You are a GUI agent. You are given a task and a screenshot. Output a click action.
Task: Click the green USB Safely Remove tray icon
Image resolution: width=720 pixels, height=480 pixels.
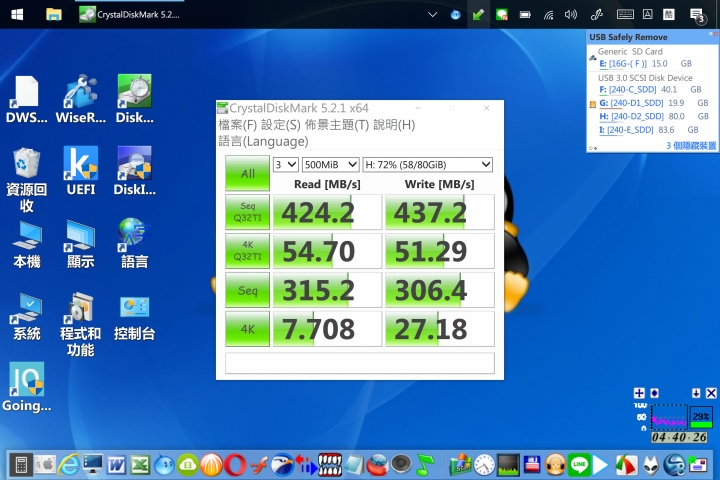point(478,14)
